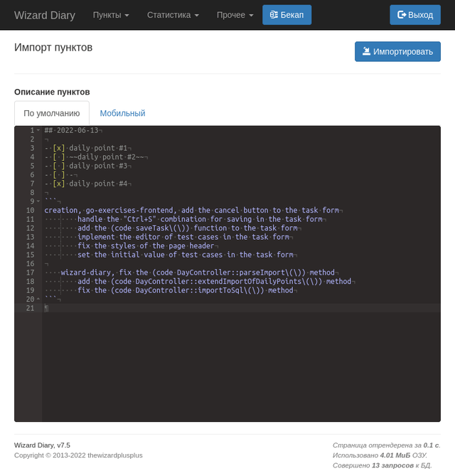The height and width of the screenshot is (476, 455).
Task: Click line number 16 in the gutter
Action: click(31, 263)
